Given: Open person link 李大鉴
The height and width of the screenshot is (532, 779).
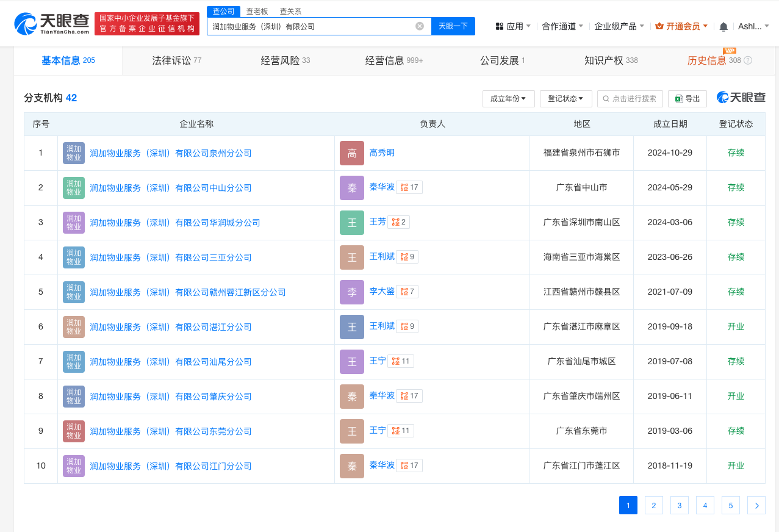Looking at the screenshot, I should click(382, 292).
